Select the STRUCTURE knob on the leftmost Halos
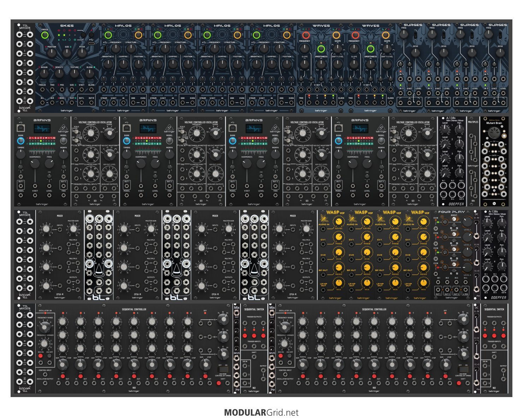This screenshot has height=420, width=523. (x=131, y=49)
